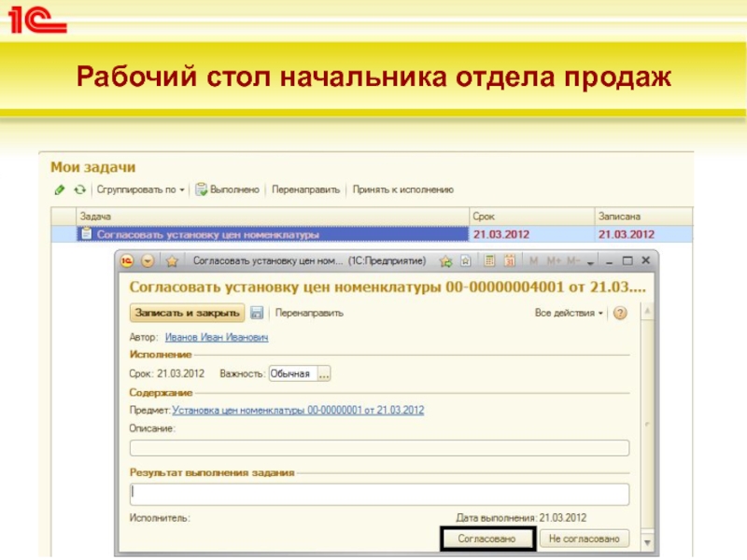Click the green pencil edit icon in Мои задачи
Screen dimensions: 747x560
click(x=60, y=190)
